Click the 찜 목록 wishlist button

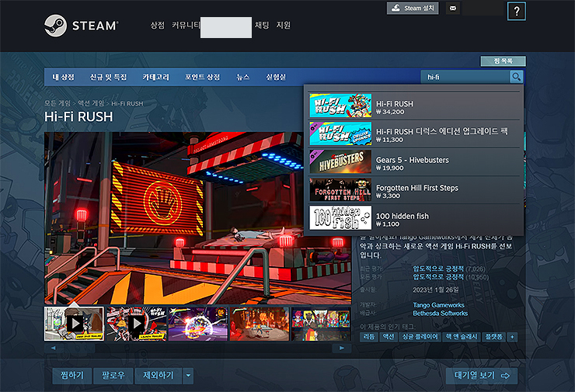(504, 61)
